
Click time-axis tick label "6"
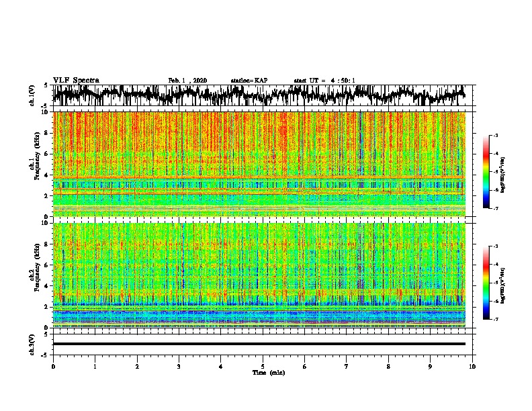pyautogui.click(x=305, y=367)
